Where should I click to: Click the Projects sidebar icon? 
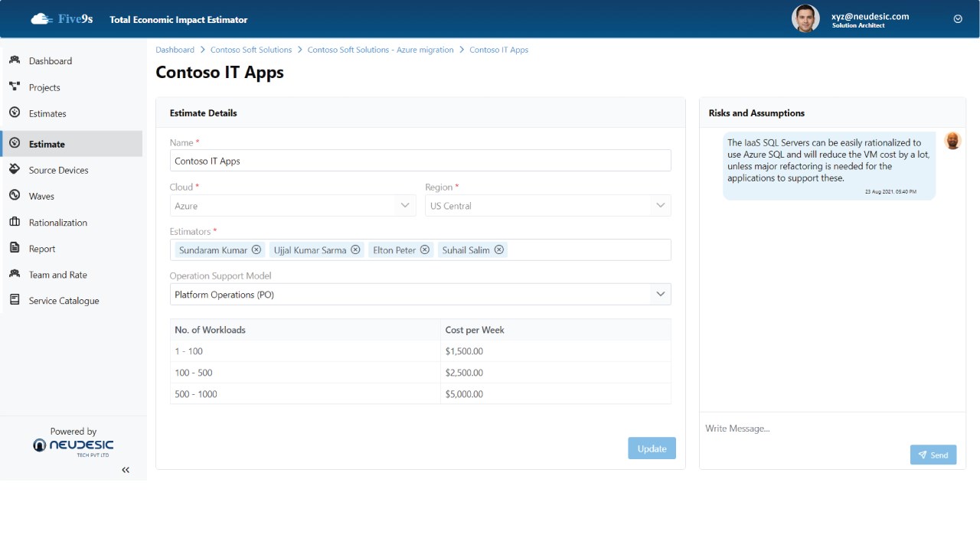pyautogui.click(x=15, y=86)
